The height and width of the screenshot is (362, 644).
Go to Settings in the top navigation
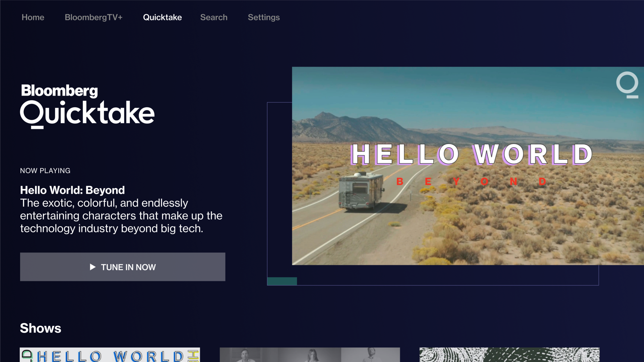(x=264, y=17)
